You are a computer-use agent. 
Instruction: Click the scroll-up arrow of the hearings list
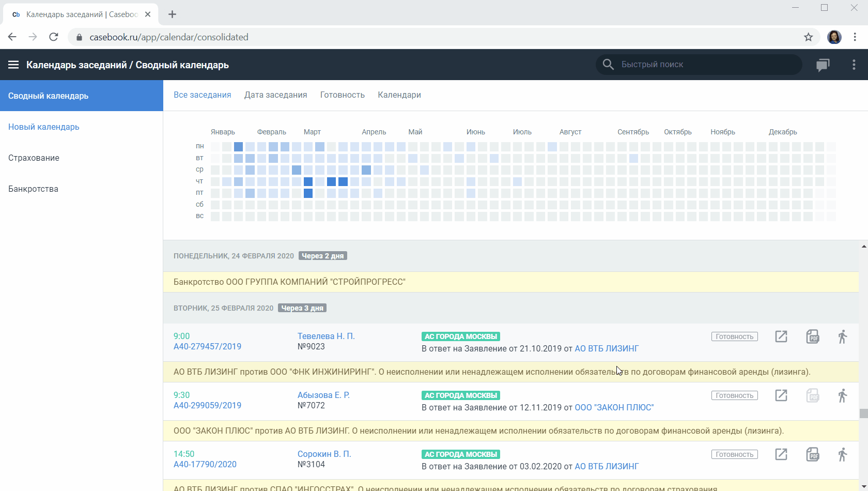(x=864, y=246)
